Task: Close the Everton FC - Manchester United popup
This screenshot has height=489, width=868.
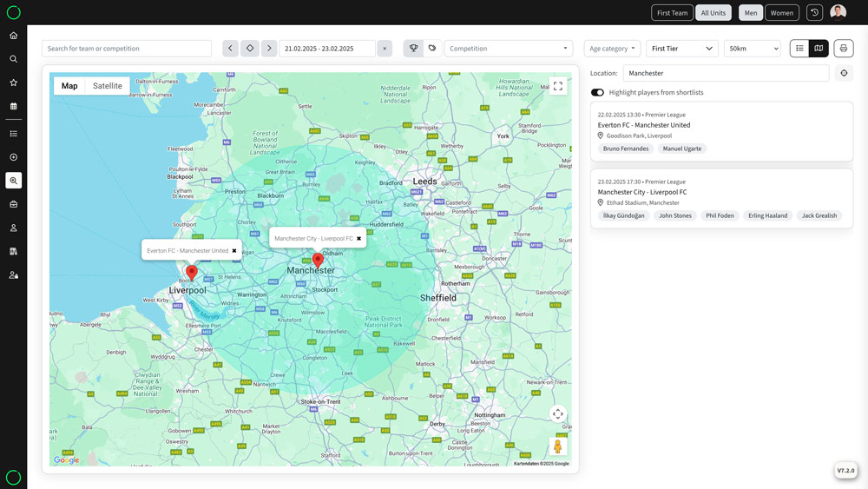Action: [234, 251]
